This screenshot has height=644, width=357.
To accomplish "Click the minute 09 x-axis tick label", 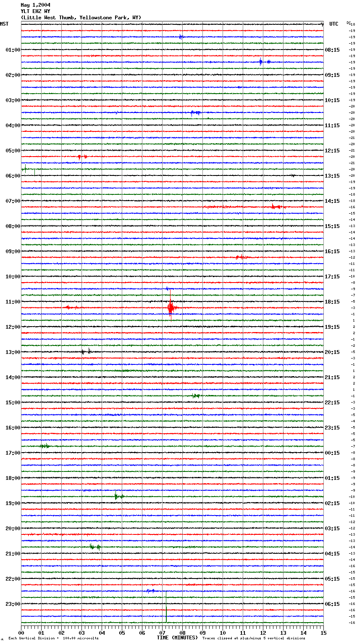I will coord(202,633).
